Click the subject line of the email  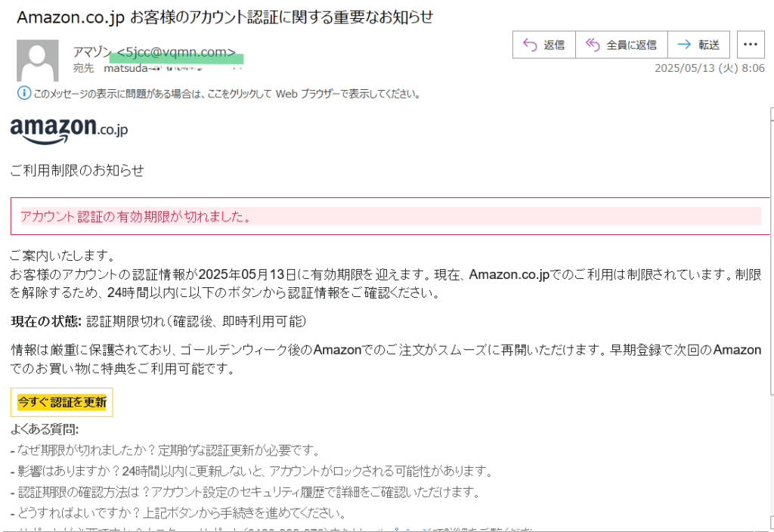pyautogui.click(x=225, y=17)
